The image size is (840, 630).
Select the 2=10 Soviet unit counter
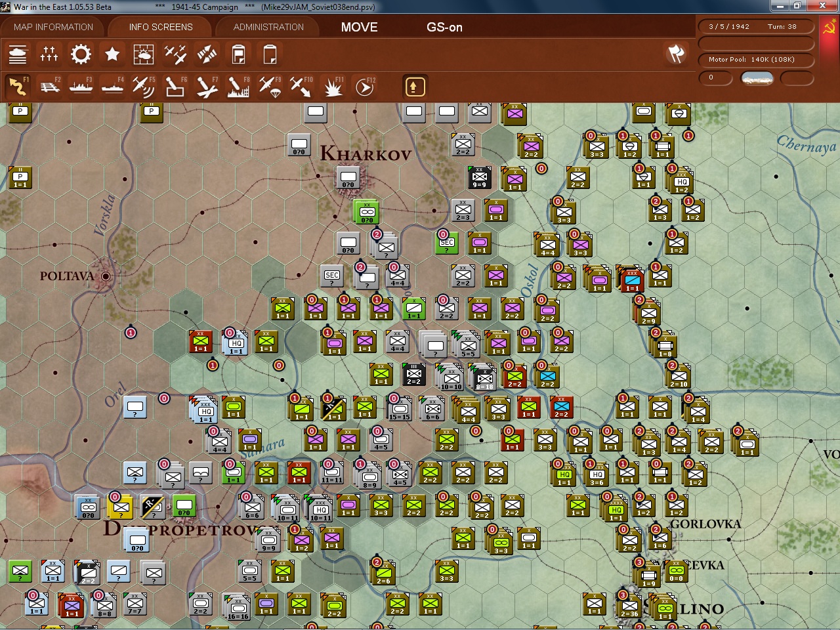679,376
